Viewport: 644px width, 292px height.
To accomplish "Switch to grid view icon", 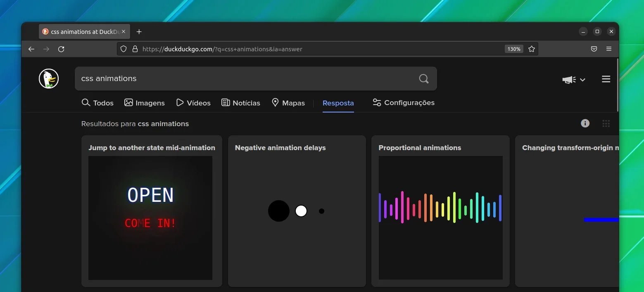I will pos(606,123).
